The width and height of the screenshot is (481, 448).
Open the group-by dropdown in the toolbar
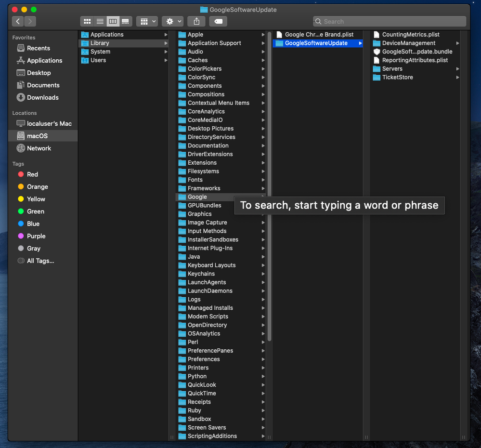click(x=147, y=22)
